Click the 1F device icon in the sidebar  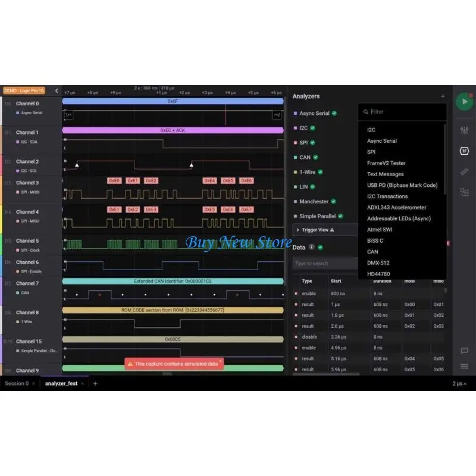tap(465, 151)
